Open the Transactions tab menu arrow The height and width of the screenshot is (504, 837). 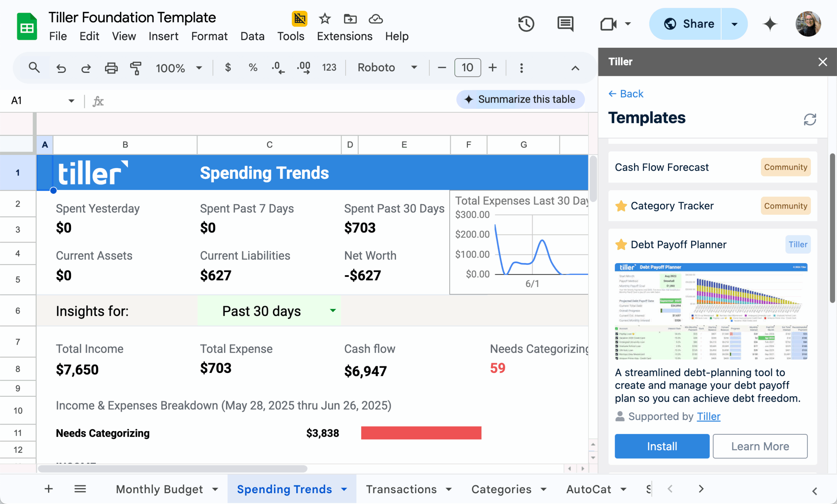[449, 489]
